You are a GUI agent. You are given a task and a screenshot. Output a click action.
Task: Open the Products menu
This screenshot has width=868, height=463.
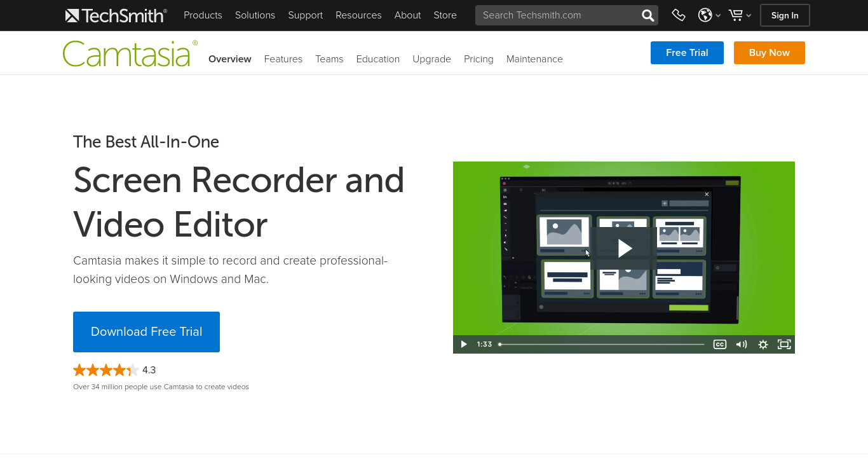[203, 15]
